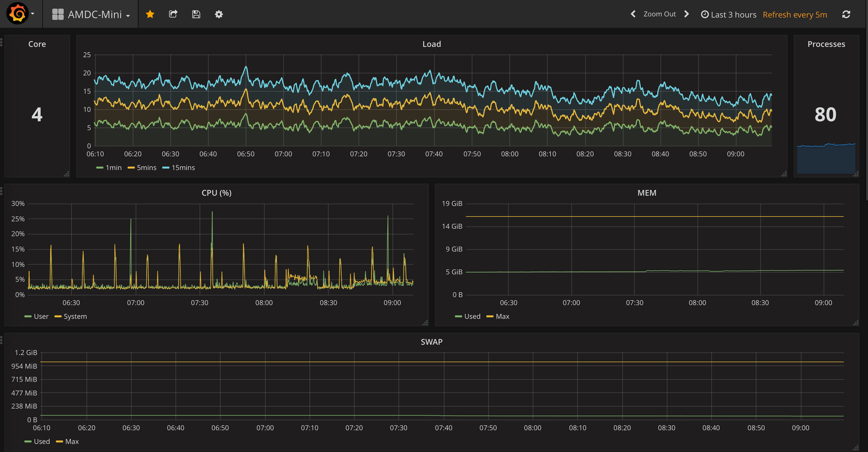Save the dashboard with the floppy disk icon

click(x=196, y=14)
